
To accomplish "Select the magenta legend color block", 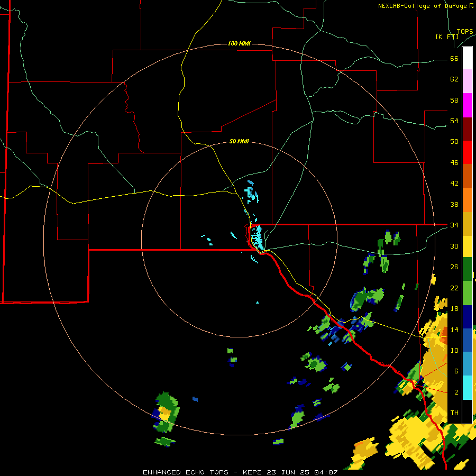I will (467, 105).
